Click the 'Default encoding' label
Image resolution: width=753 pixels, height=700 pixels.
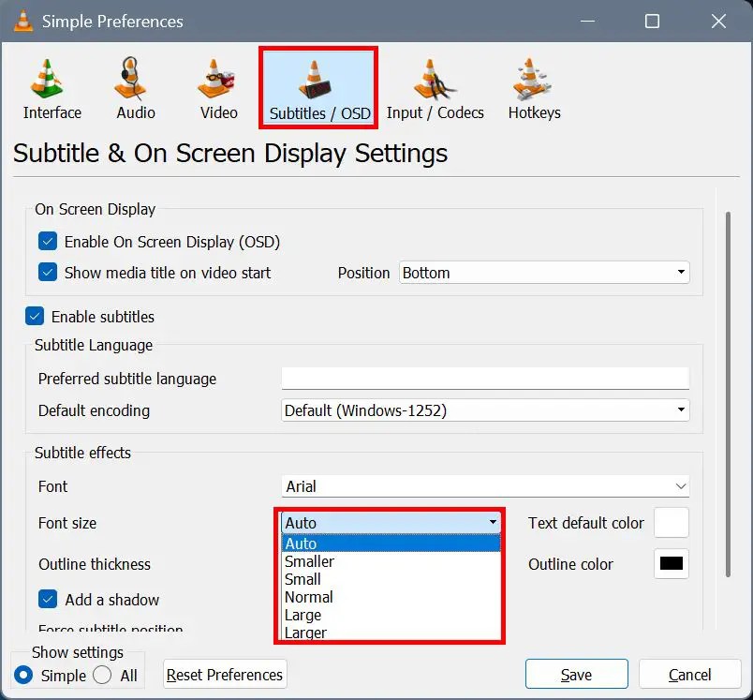tap(94, 410)
